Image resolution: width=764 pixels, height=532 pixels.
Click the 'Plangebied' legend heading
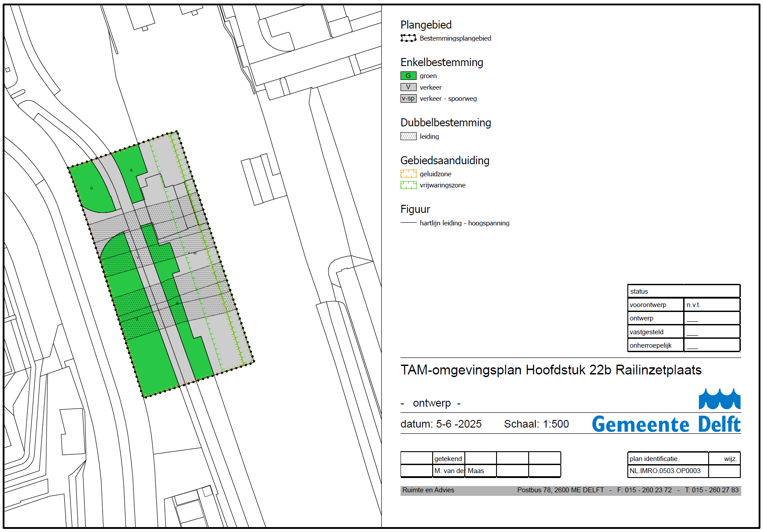[426, 25]
